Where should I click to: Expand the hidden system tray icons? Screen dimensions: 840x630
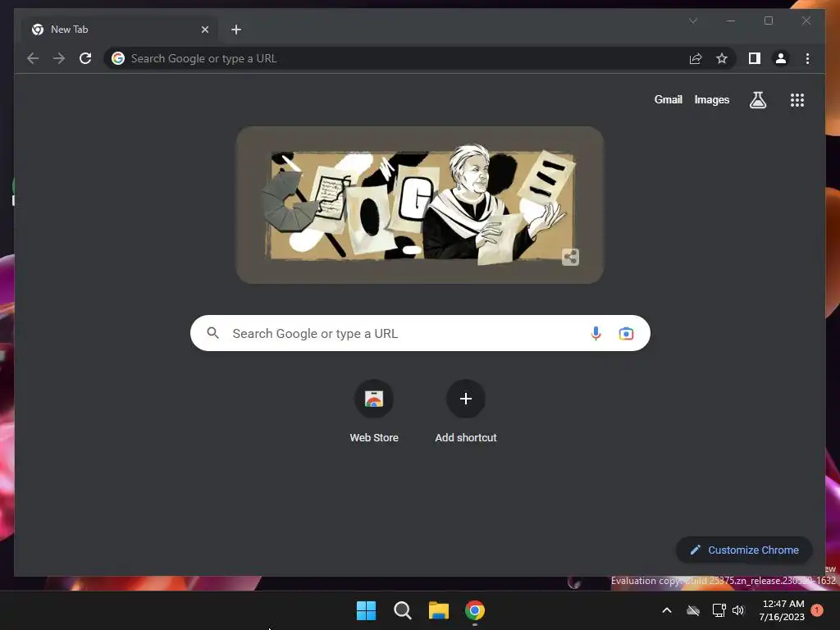point(667,610)
